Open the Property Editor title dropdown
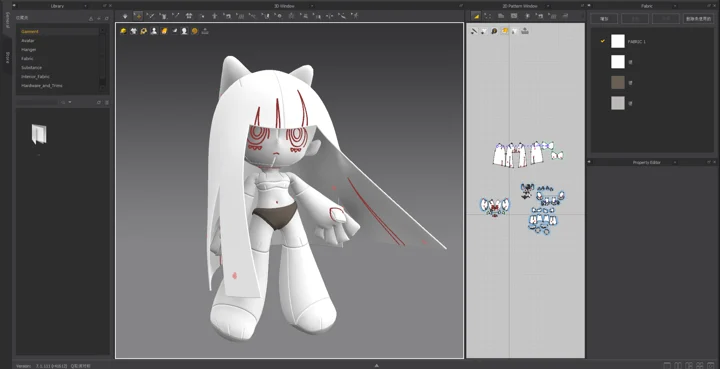 pyautogui.click(x=675, y=162)
